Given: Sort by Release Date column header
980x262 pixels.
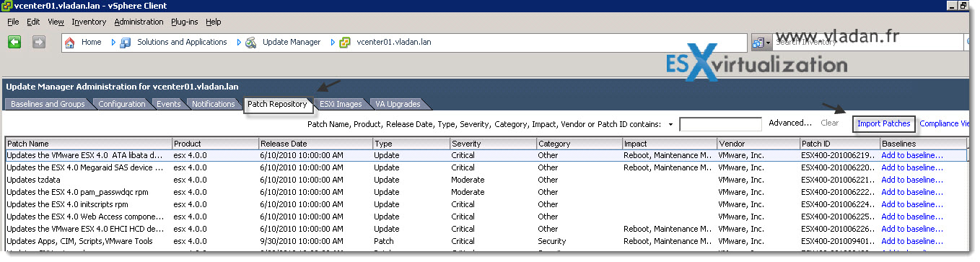Looking at the screenshot, I should coord(315,144).
